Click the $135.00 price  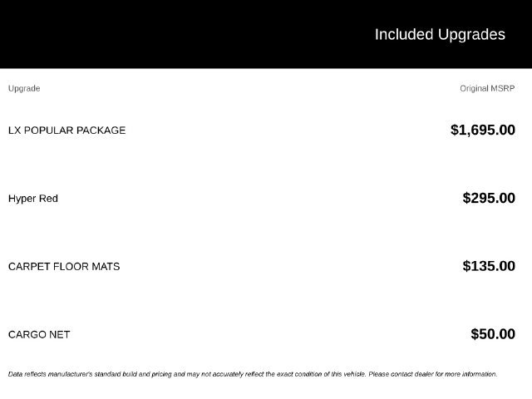point(489,266)
